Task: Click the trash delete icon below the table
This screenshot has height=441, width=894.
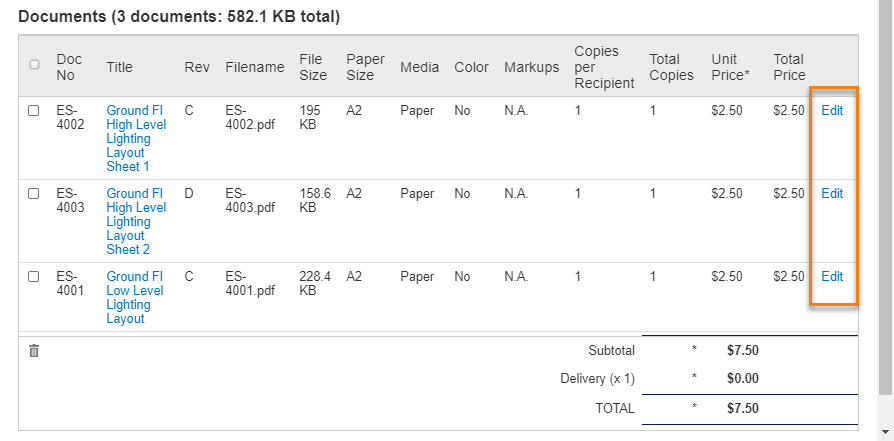Action: click(x=34, y=351)
